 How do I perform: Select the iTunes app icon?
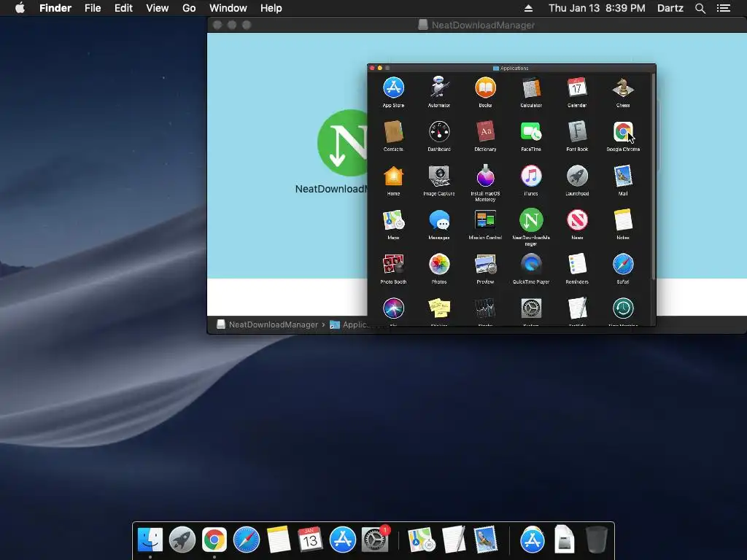click(x=531, y=176)
